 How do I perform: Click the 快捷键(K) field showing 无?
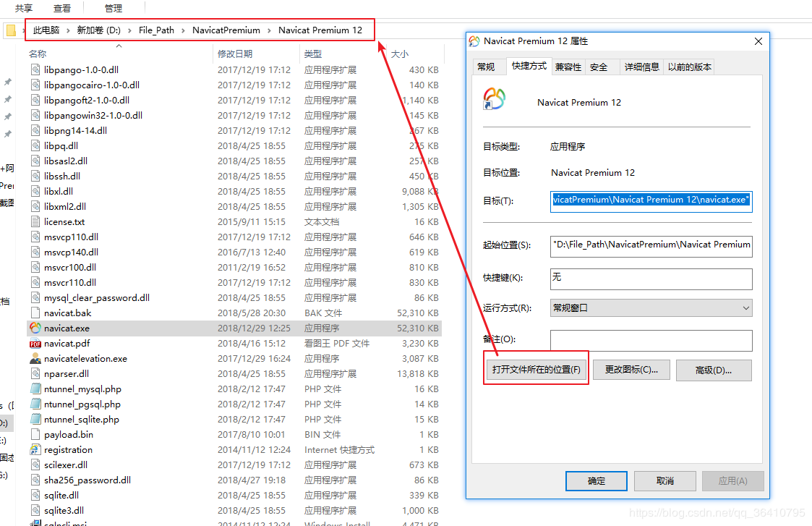(x=651, y=279)
